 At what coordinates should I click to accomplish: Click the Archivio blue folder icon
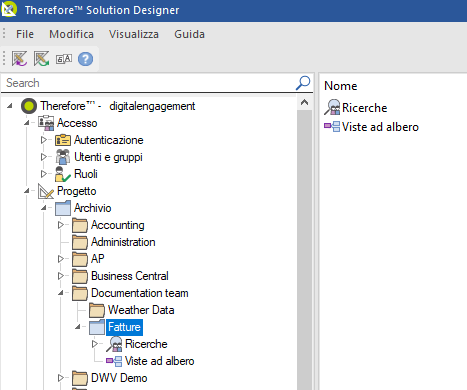63,208
